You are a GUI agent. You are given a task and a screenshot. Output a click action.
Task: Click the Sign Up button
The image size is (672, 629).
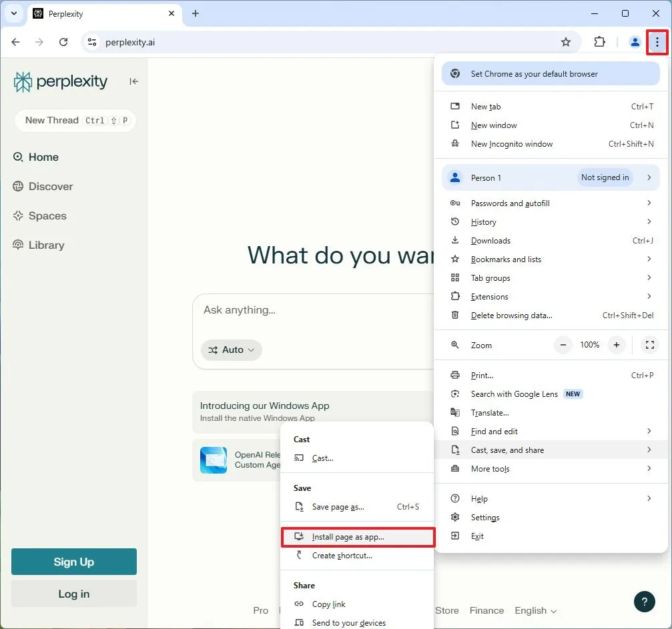(x=73, y=562)
